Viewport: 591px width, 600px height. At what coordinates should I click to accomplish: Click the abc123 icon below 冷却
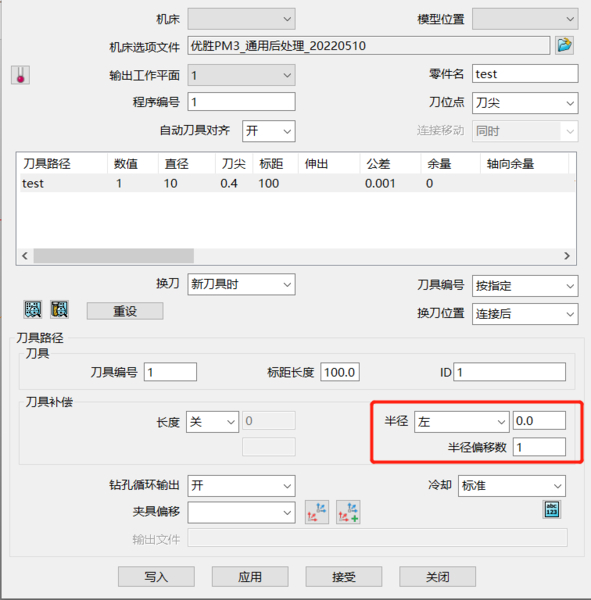point(552,510)
